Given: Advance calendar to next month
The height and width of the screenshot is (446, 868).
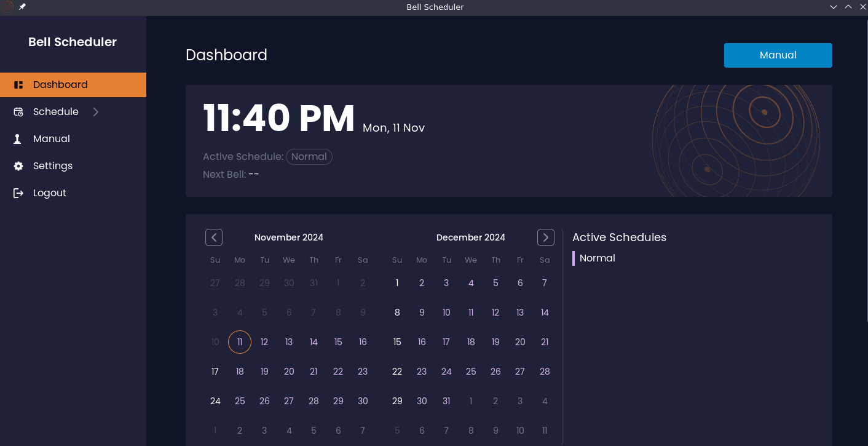Looking at the screenshot, I should pyautogui.click(x=545, y=237).
